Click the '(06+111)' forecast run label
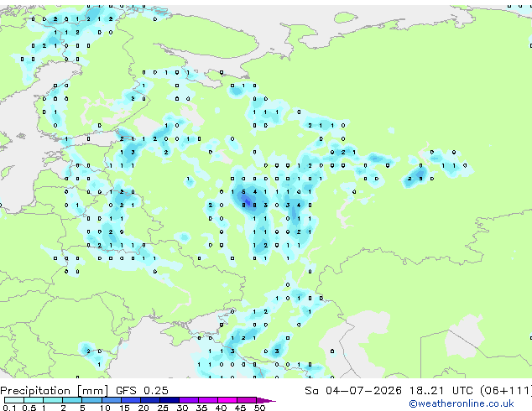 tap(506, 391)
